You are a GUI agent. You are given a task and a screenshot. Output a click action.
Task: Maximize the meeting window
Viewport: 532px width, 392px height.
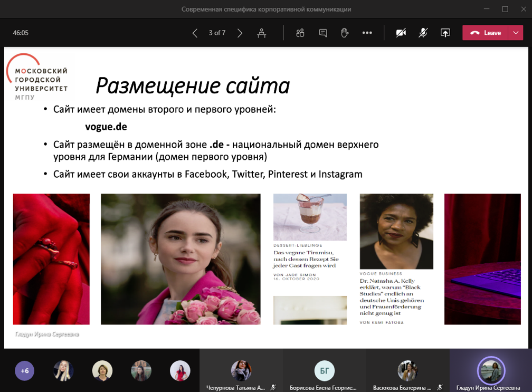click(x=505, y=9)
